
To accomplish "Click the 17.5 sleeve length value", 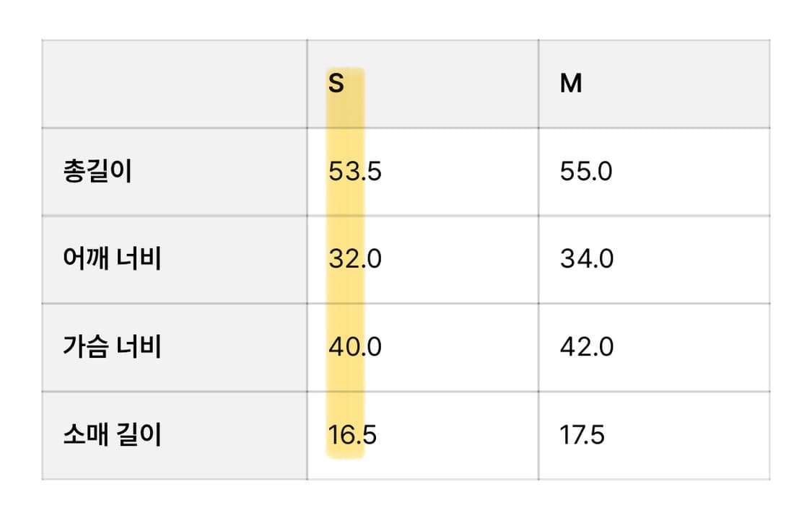I will pyautogui.click(x=582, y=436).
